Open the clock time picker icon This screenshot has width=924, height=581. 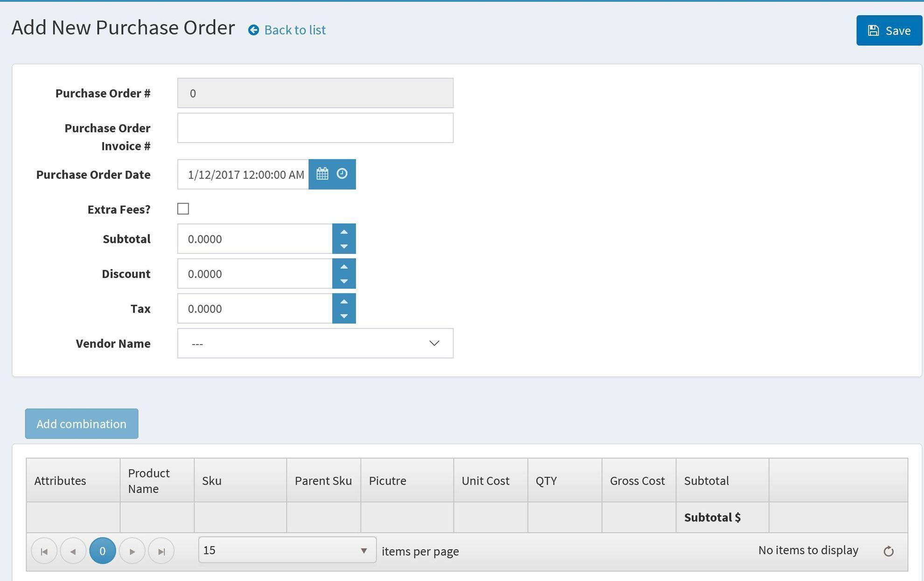tap(342, 174)
